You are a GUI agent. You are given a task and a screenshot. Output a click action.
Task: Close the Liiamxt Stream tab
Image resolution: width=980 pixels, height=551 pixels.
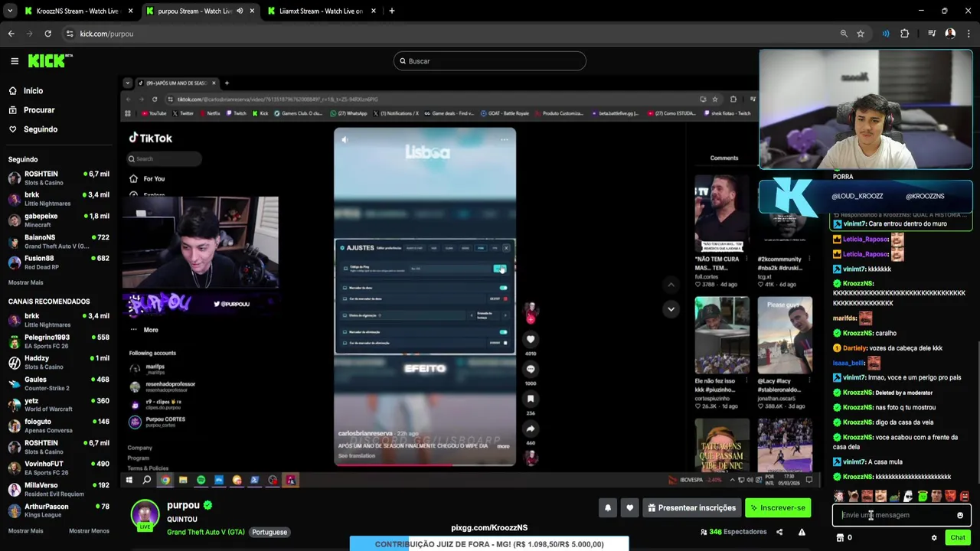(372, 11)
